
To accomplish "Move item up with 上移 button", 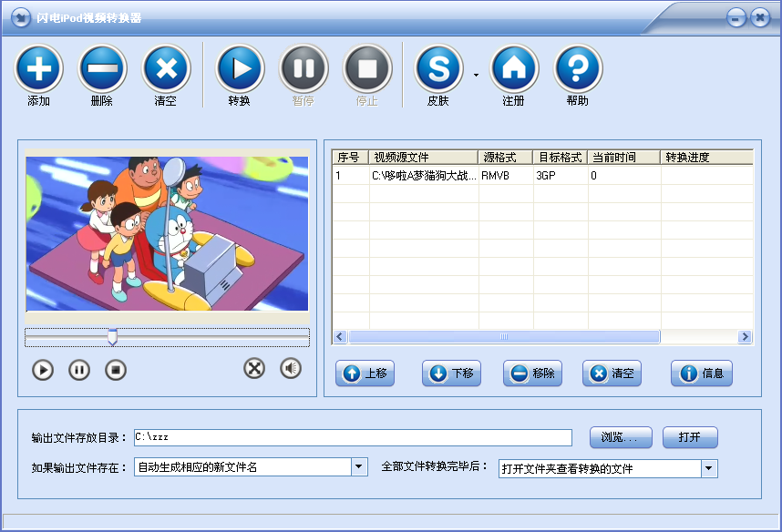I will coord(365,373).
